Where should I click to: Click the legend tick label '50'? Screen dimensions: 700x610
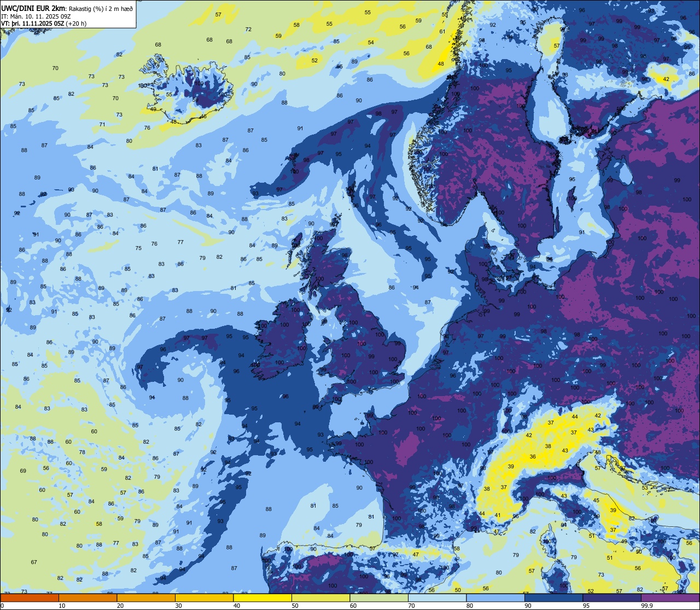coord(295,606)
